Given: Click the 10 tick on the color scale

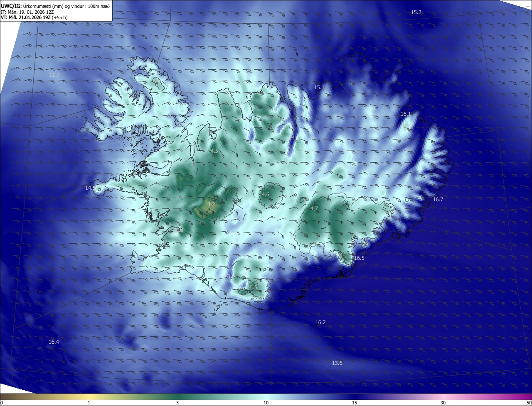Looking at the screenshot, I should coord(266,403).
